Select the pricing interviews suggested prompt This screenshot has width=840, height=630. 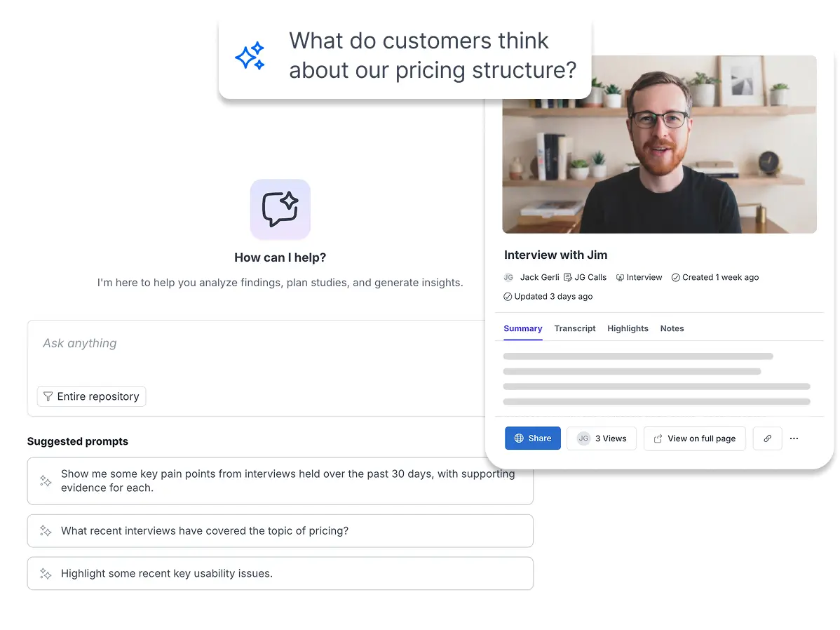point(280,531)
